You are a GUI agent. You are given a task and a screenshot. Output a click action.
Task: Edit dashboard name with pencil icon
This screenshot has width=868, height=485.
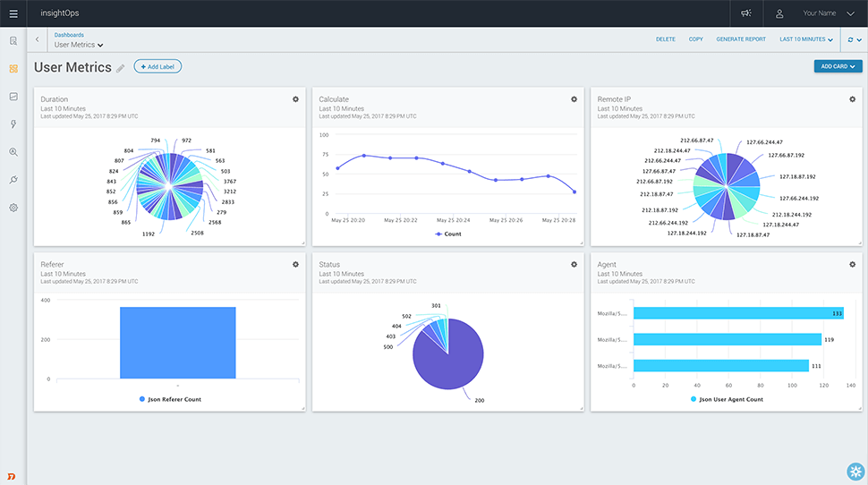tap(121, 69)
